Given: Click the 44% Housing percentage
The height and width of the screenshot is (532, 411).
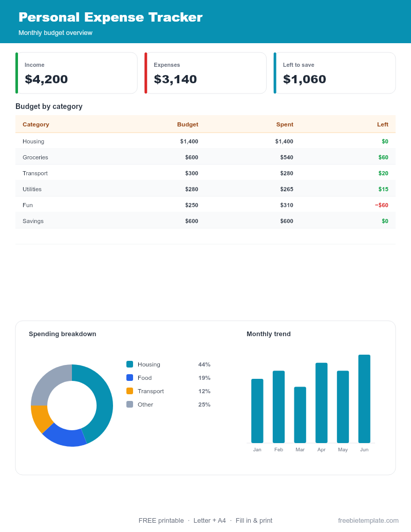Looking at the screenshot, I should coord(204,364).
